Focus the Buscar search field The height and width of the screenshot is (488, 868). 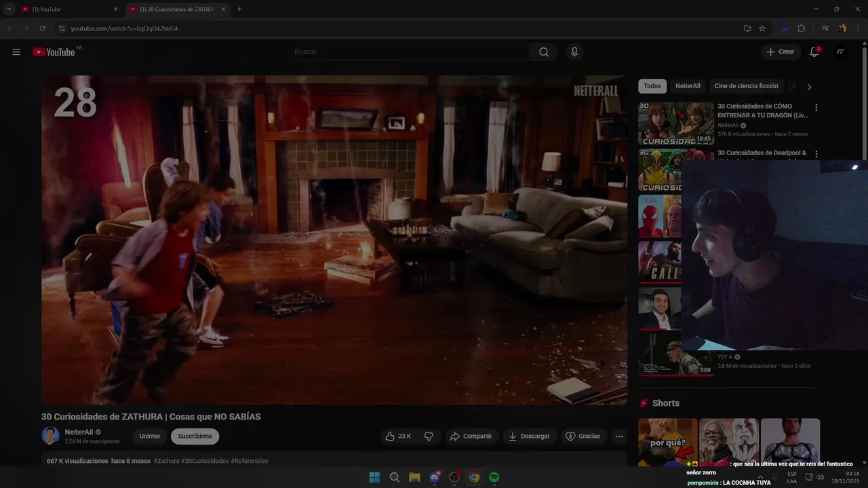410,52
